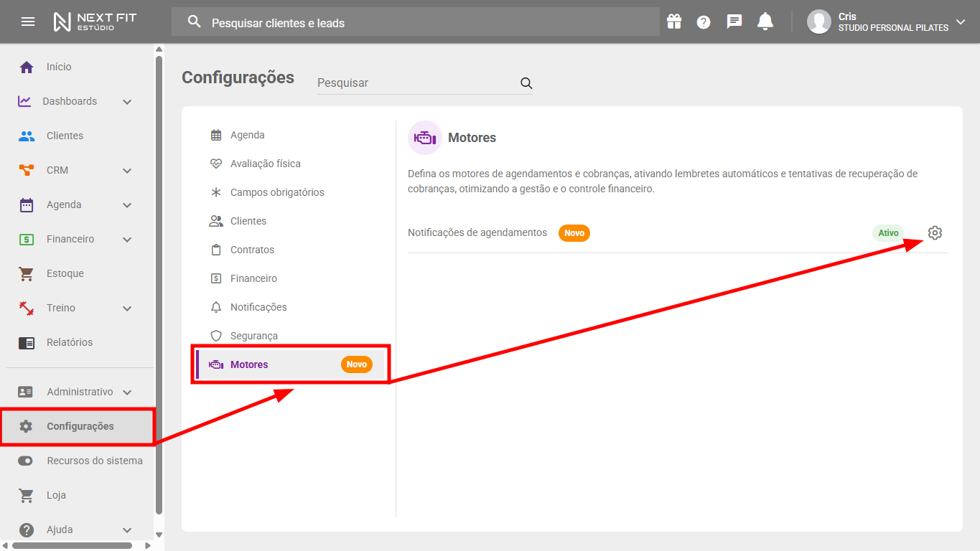Expand the Treino chevron
Image resolution: width=980 pixels, height=551 pixels.
tap(127, 309)
